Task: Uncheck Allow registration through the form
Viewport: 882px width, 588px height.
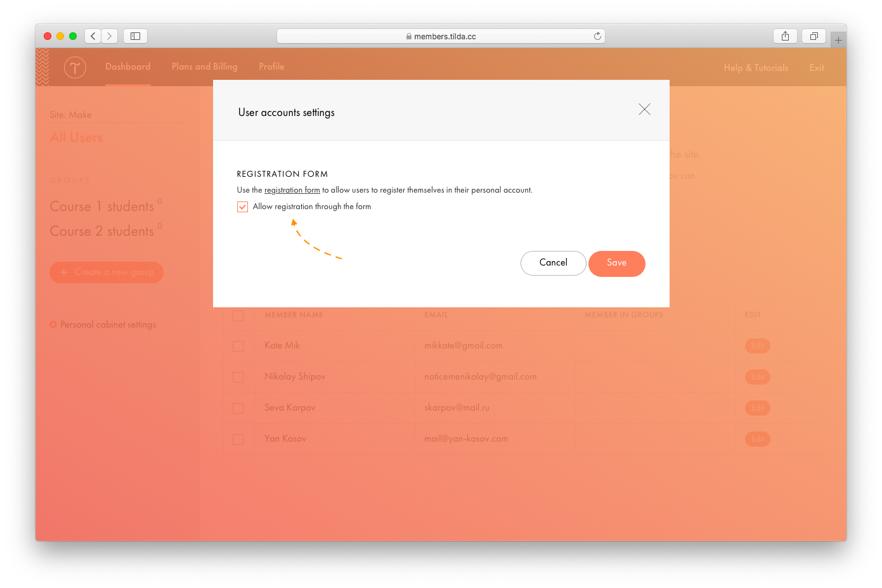Action: click(242, 207)
